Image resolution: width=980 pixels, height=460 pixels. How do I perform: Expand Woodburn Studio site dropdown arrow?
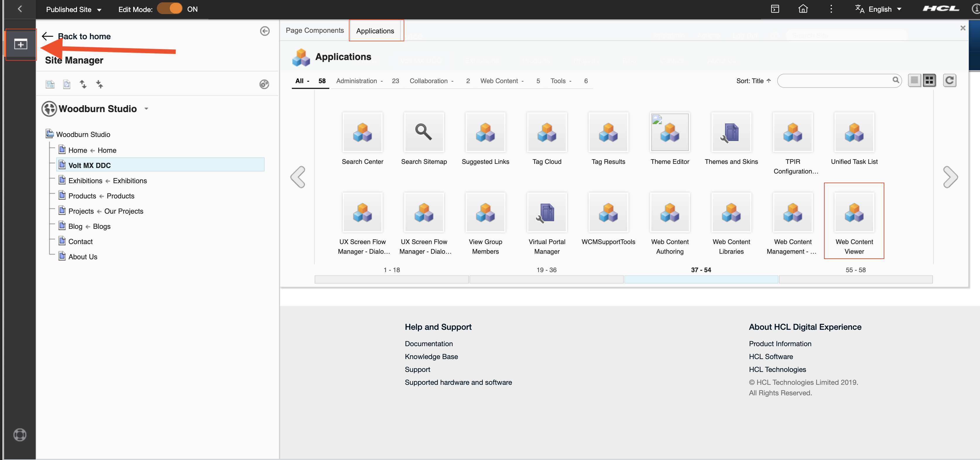click(x=146, y=109)
